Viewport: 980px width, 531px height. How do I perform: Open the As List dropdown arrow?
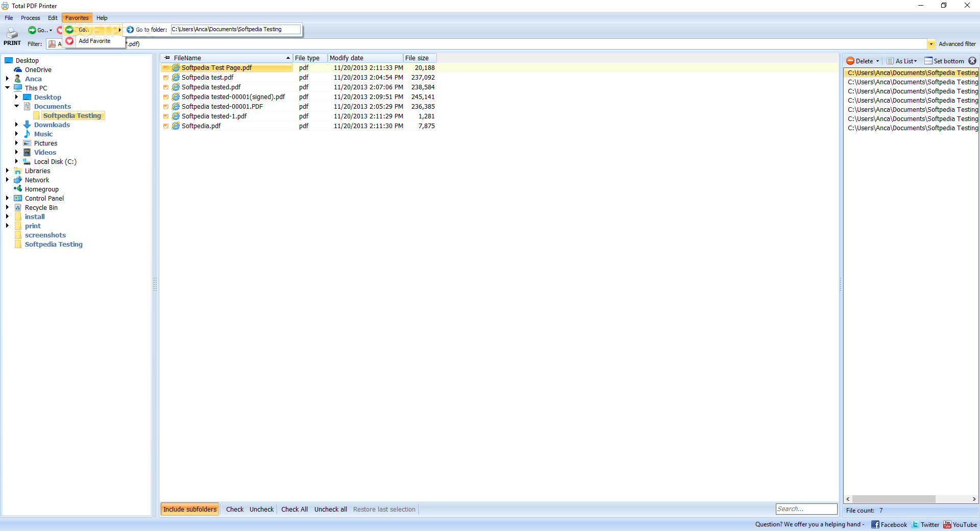click(915, 61)
